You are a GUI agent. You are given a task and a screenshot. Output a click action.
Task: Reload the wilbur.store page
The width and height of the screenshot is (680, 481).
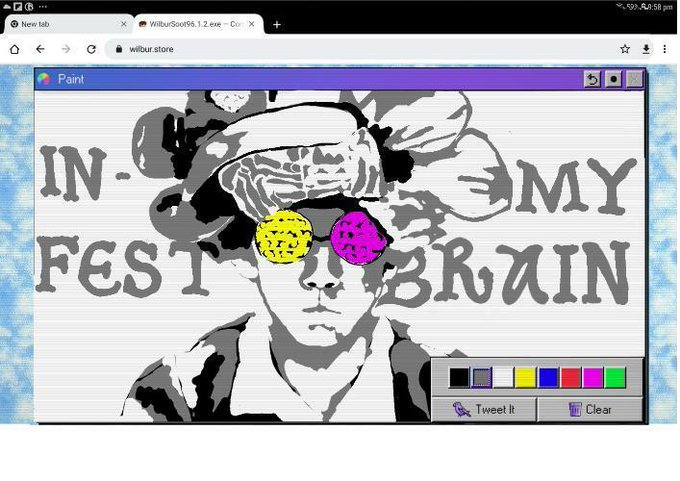coord(91,49)
